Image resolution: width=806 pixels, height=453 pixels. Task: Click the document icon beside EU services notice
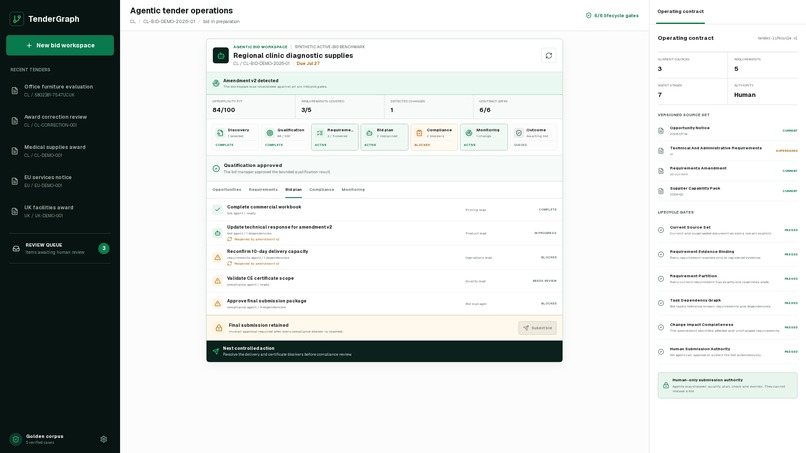pos(14,182)
